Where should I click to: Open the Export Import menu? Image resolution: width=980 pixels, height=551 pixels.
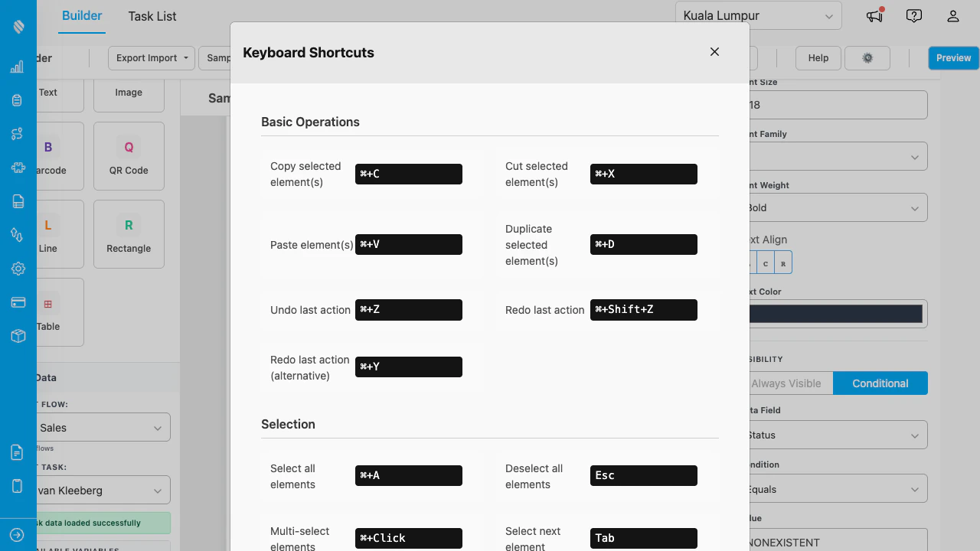tap(151, 57)
